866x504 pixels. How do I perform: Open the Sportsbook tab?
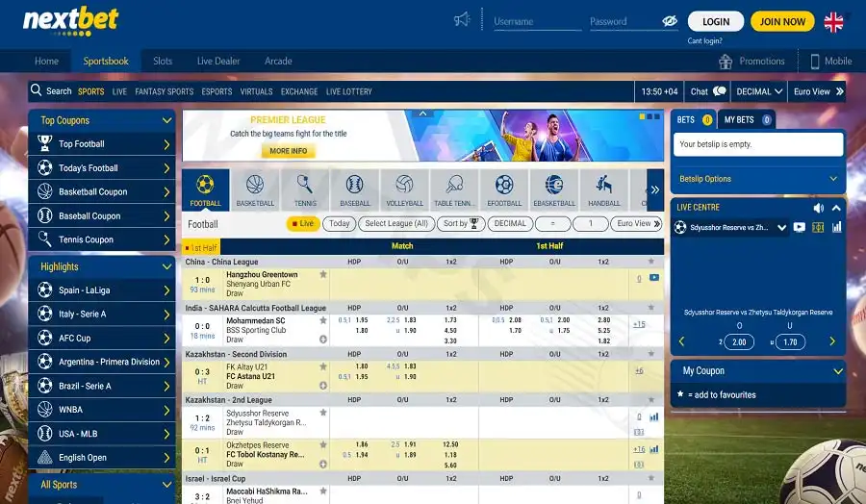click(106, 61)
